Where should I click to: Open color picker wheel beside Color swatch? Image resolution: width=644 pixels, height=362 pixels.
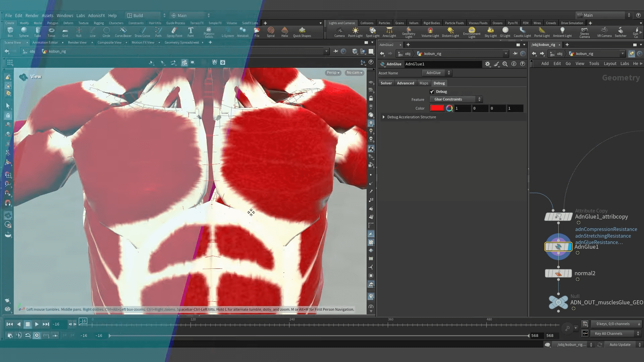449,108
